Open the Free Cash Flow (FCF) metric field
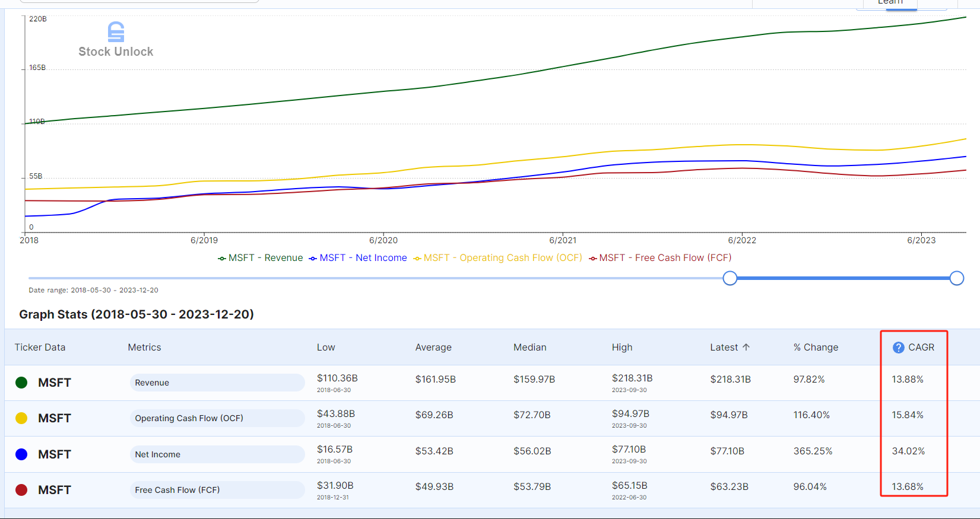The height and width of the screenshot is (519, 980). [x=217, y=490]
